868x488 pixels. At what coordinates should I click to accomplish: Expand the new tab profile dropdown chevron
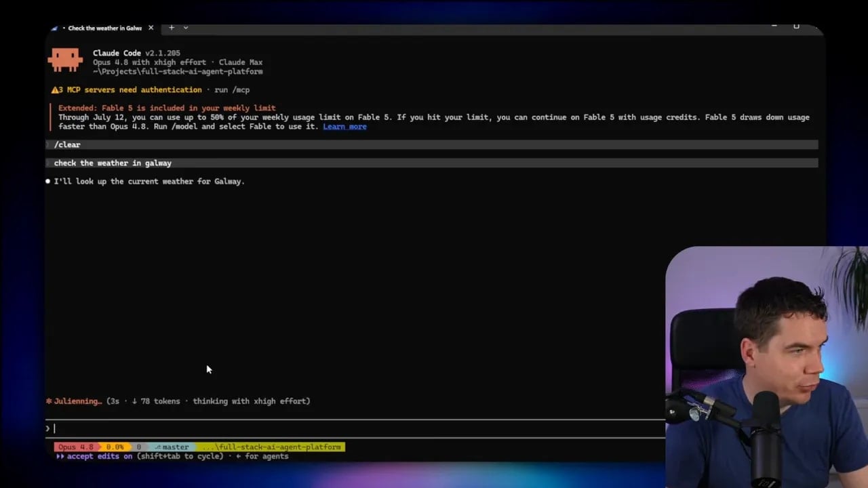tap(186, 28)
